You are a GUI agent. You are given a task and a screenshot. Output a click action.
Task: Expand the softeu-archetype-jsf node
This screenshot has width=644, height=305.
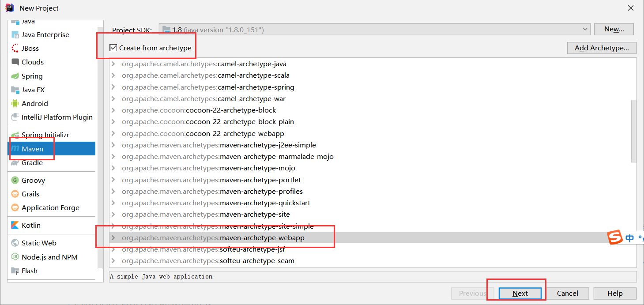click(x=113, y=249)
